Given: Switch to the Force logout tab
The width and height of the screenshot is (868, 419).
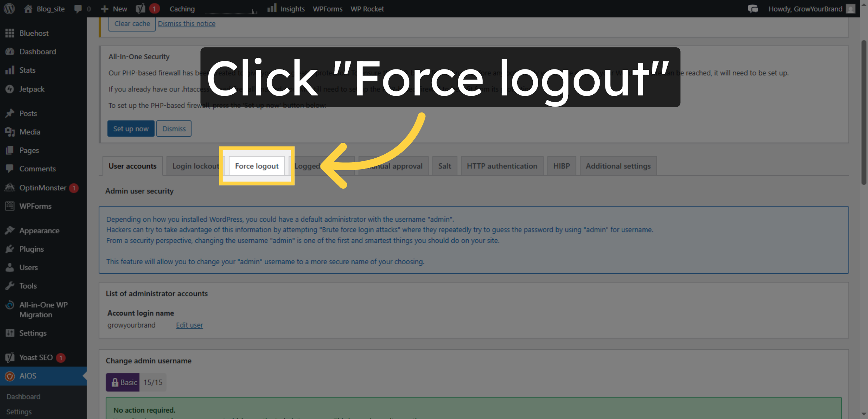Looking at the screenshot, I should click(x=256, y=166).
